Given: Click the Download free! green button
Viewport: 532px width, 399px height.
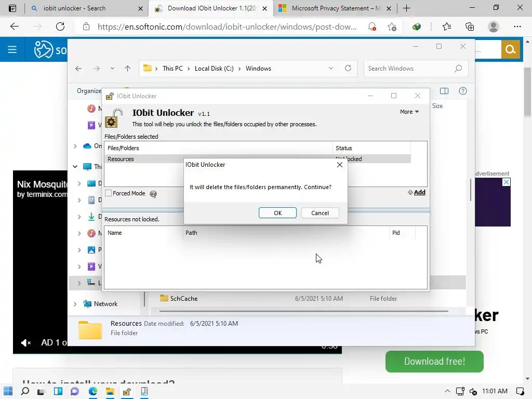Looking at the screenshot, I should [x=434, y=362].
